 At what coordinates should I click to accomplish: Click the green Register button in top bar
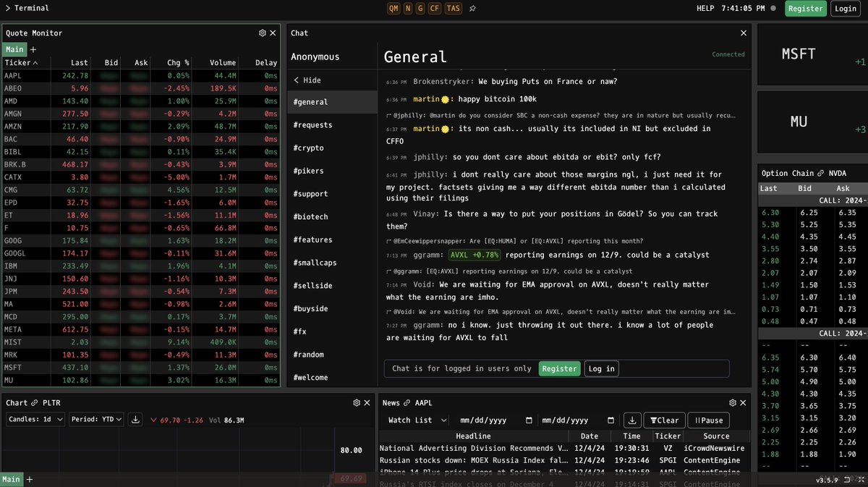click(805, 9)
